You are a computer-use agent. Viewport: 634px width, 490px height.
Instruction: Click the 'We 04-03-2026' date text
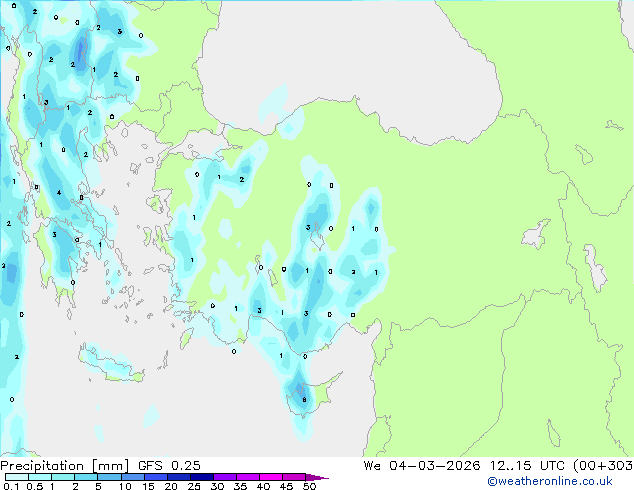coord(422,466)
